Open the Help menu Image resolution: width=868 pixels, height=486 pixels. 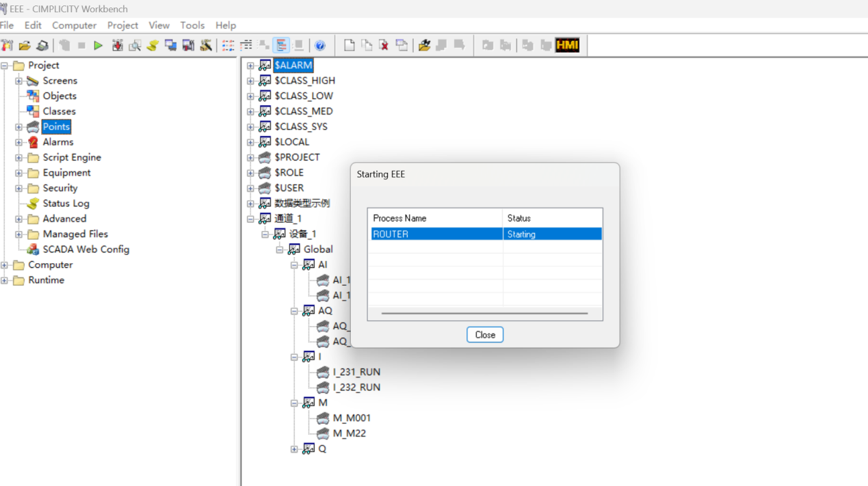click(226, 25)
